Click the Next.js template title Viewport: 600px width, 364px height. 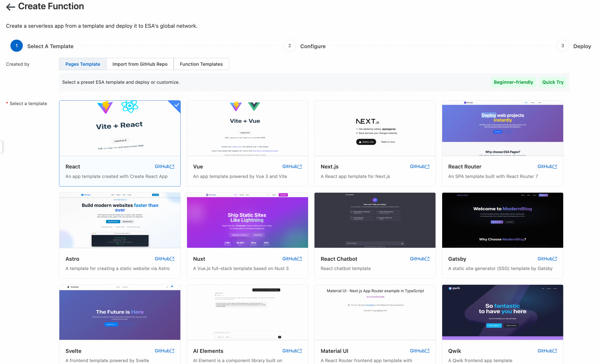(x=329, y=167)
